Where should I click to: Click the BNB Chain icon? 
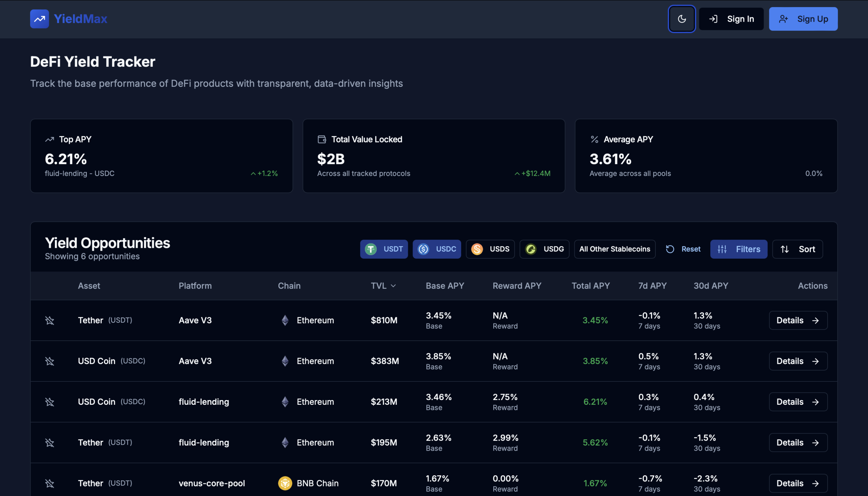click(285, 483)
